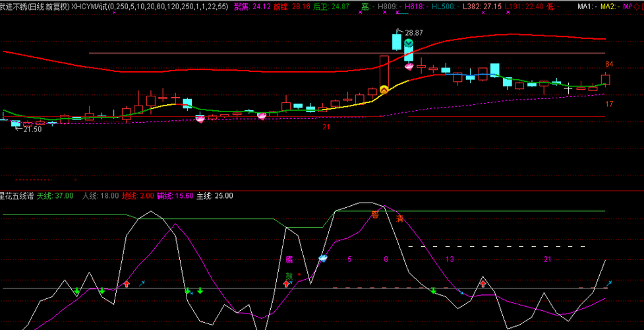Click the green circle down-chevron signal icon
The width and height of the screenshot is (644, 330).
pos(409,44)
